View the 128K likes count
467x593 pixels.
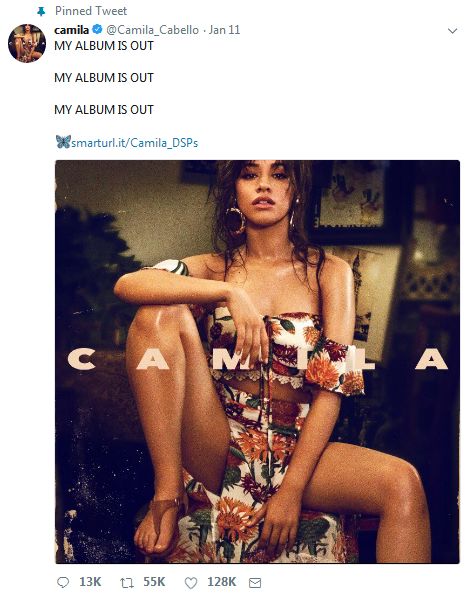coord(222,582)
